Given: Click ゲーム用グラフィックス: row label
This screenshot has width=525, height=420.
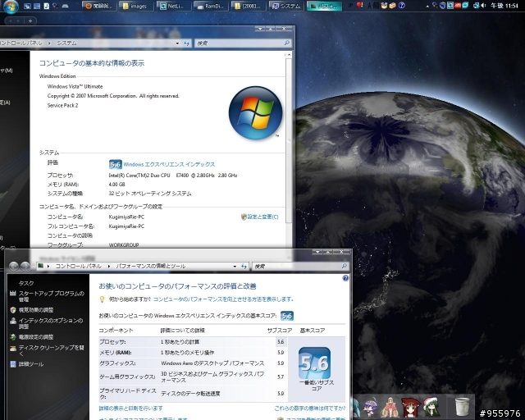Looking at the screenshot, I should (x=127, y=377).
